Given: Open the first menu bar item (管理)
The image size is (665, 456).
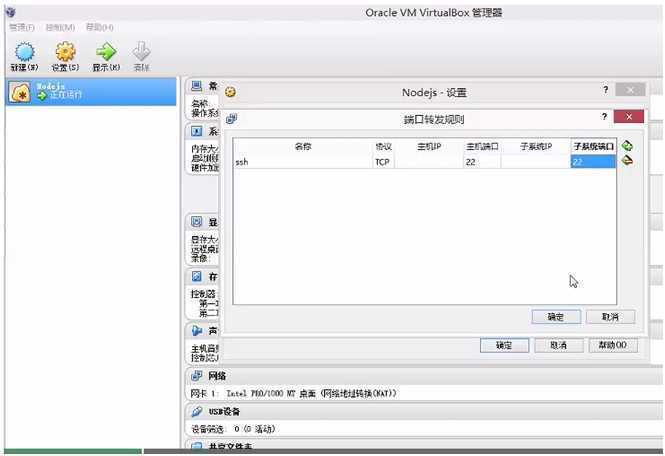Looking at the screenshot, I should tap(22, 28).
